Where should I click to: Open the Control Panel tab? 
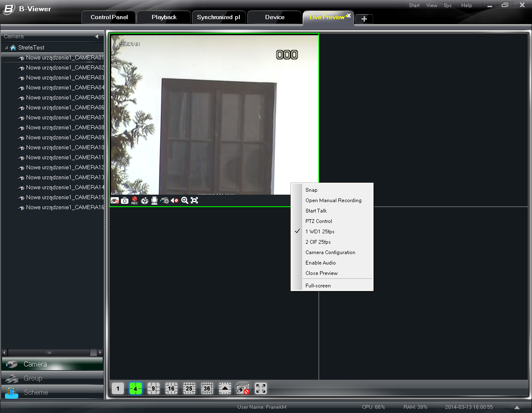(109, 17)
